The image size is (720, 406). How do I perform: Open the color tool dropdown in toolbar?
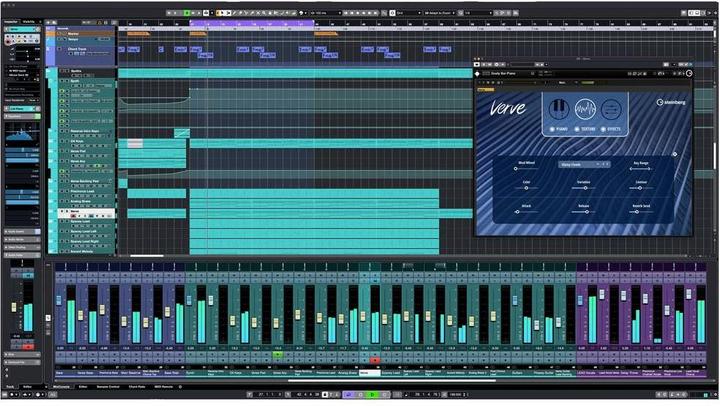point(304,13)
